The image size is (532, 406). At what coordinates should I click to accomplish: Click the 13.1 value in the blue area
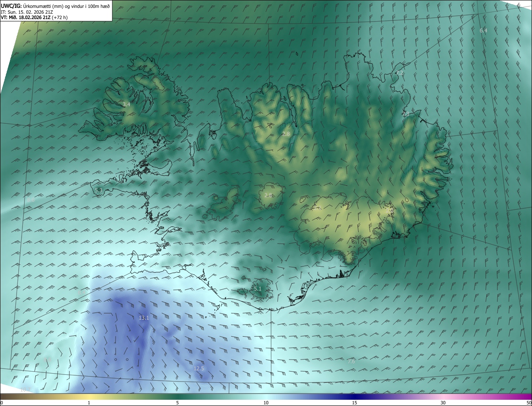(144, 318)
